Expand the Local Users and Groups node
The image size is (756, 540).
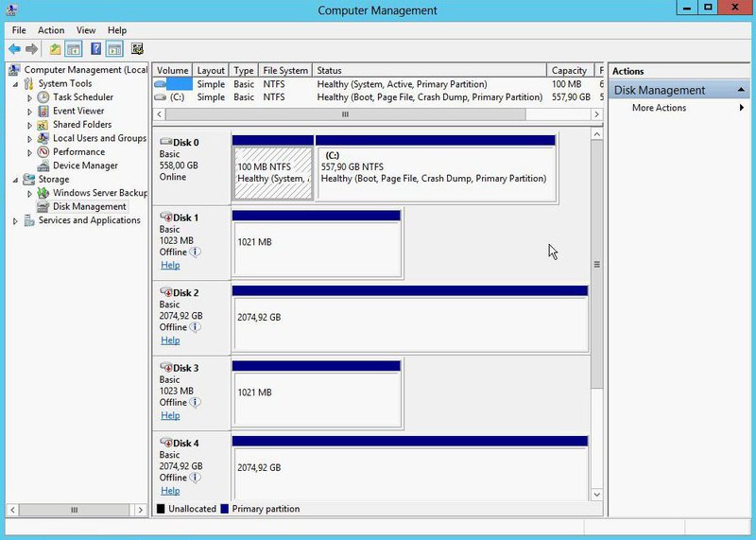[30, 138]
